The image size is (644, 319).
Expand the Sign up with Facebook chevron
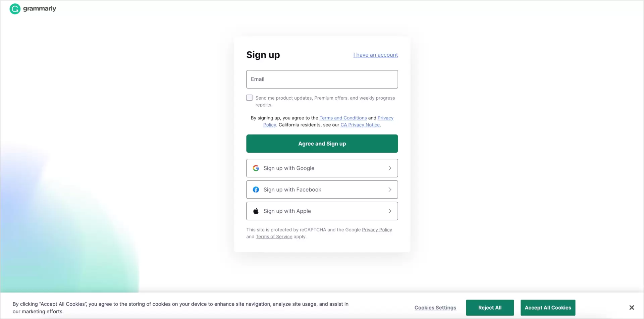click(390, 190)
